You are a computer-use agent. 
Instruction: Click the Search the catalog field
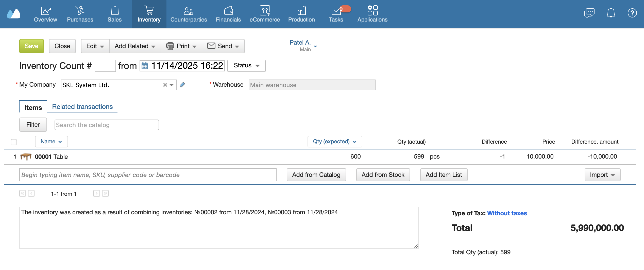coord(107,125)
